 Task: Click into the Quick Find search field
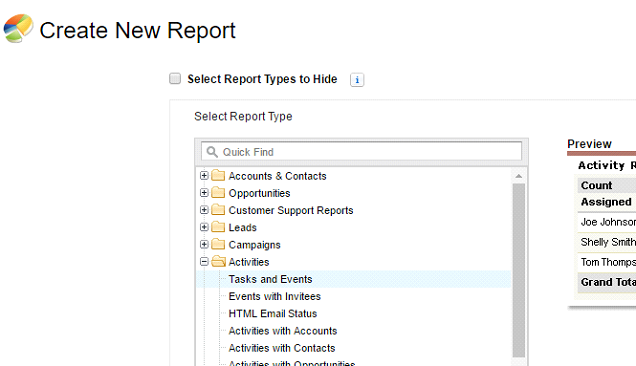coord(361,152)
